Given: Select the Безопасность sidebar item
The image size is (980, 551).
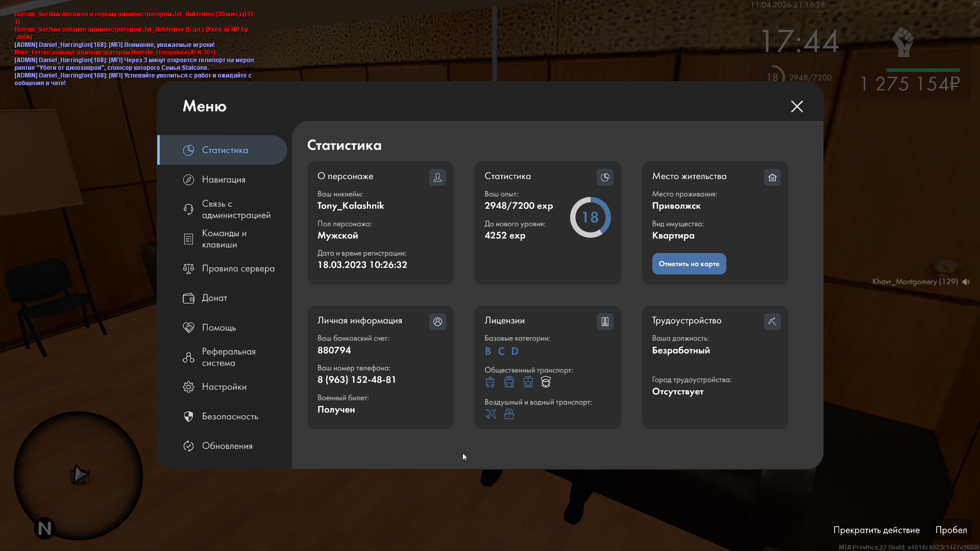Looking at the screenshot, I should coord(230,416).
